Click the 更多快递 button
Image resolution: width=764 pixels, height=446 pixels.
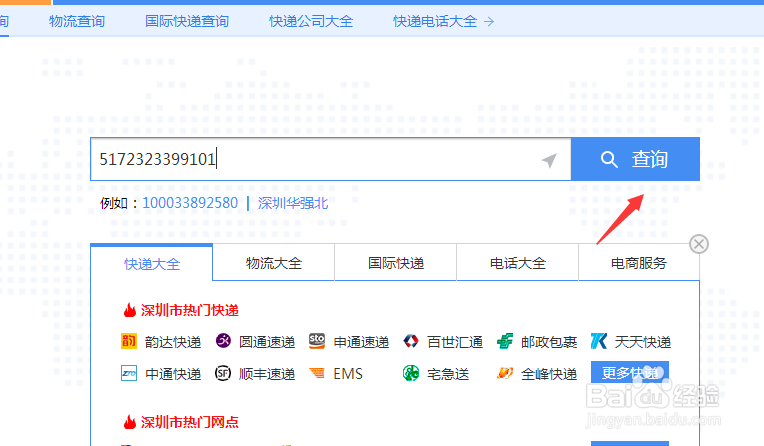click(630, 372)
